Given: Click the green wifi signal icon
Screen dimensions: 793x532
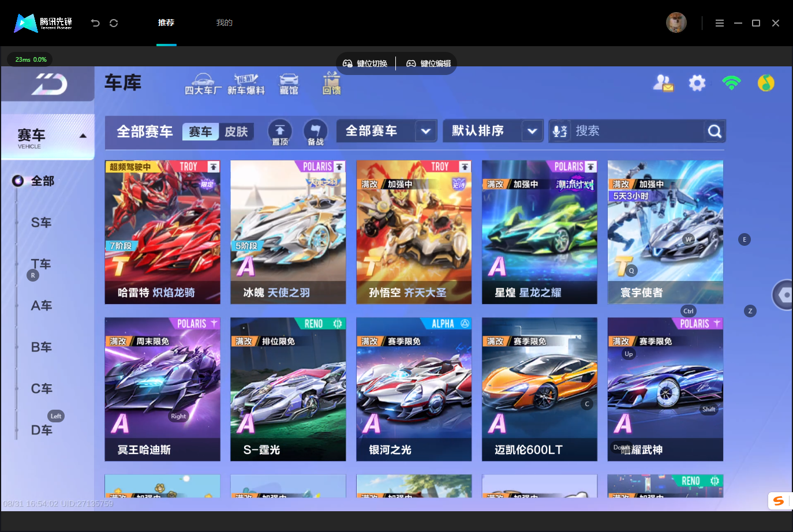Looking at the screenshot, I should [x=731, y=83].
